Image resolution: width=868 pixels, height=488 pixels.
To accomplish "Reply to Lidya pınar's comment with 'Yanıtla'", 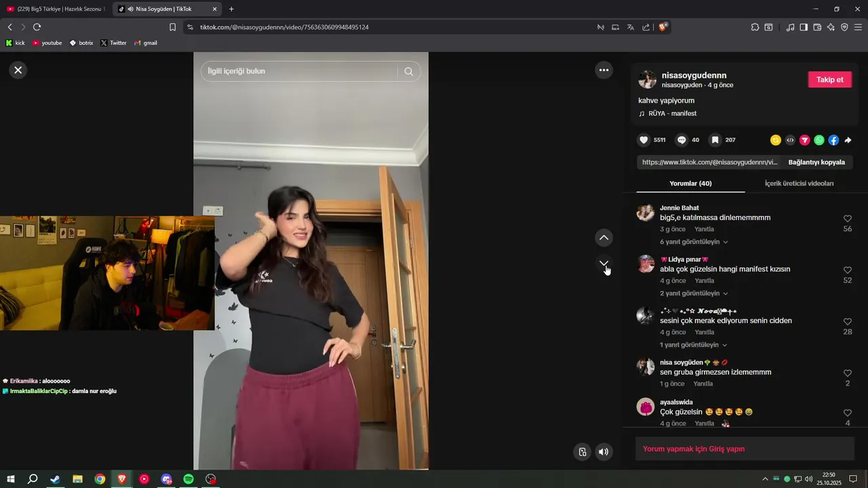I will point(704,281).
